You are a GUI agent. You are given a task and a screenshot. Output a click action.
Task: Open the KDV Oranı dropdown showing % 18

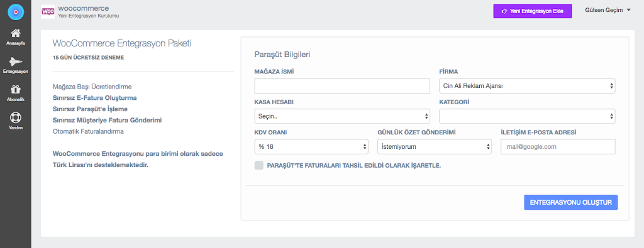(x=311, y=146)
